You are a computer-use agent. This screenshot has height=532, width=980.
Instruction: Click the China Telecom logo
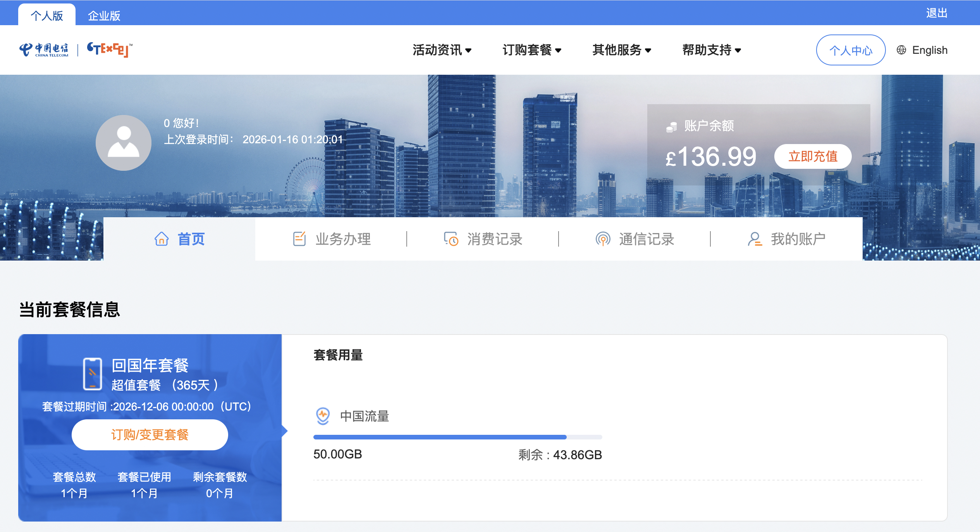44,50
